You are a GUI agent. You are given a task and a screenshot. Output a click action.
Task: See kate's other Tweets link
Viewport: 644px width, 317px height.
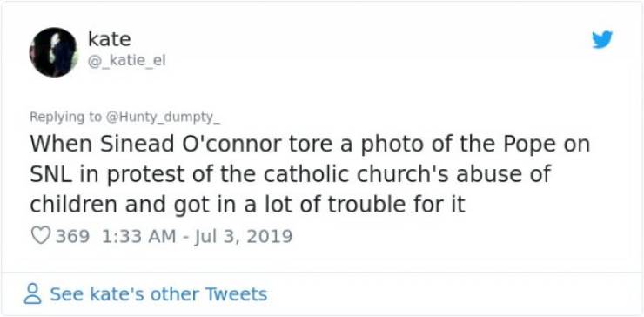(x=158, y=294)
